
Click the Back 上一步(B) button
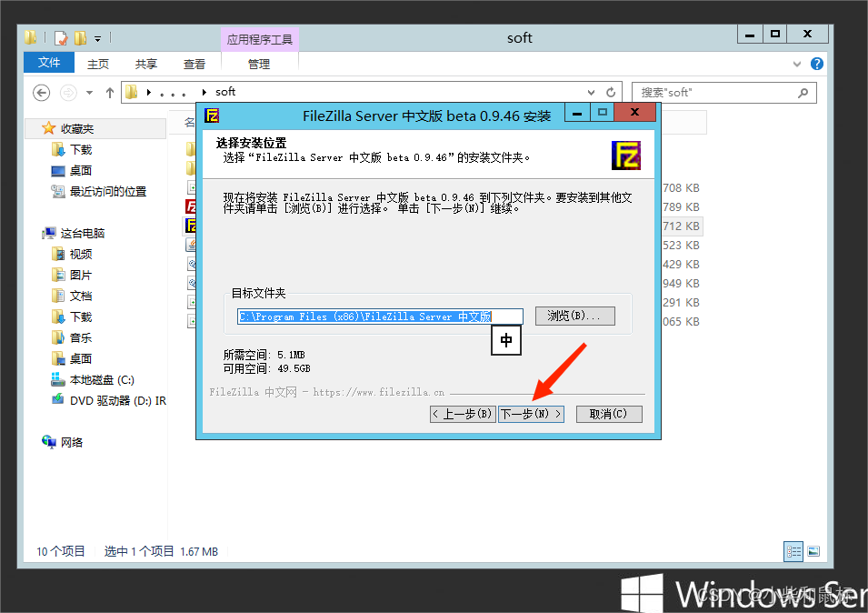(x=463, y=414)
